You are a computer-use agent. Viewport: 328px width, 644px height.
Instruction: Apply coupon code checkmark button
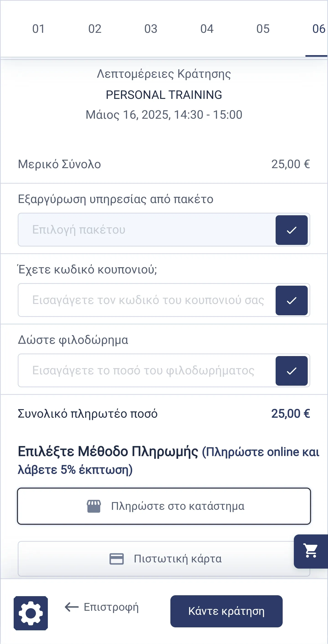tap(292, 300)
